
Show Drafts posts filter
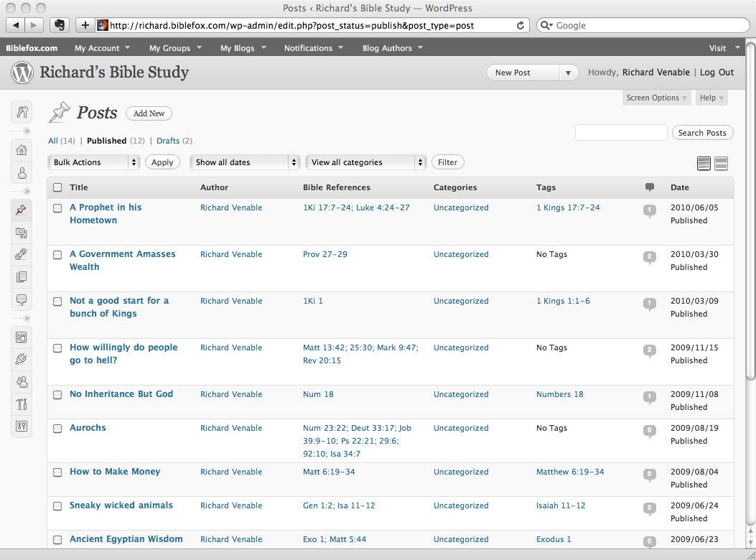(168, 141)
